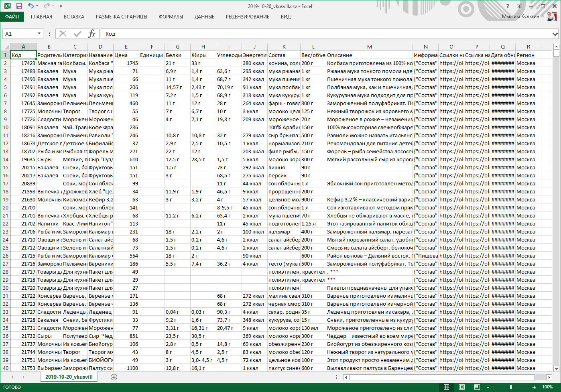Click the cell with 1,25 л weight
Image resolution: width=561 pixels, height=392 pixels.
coord(313,223)
